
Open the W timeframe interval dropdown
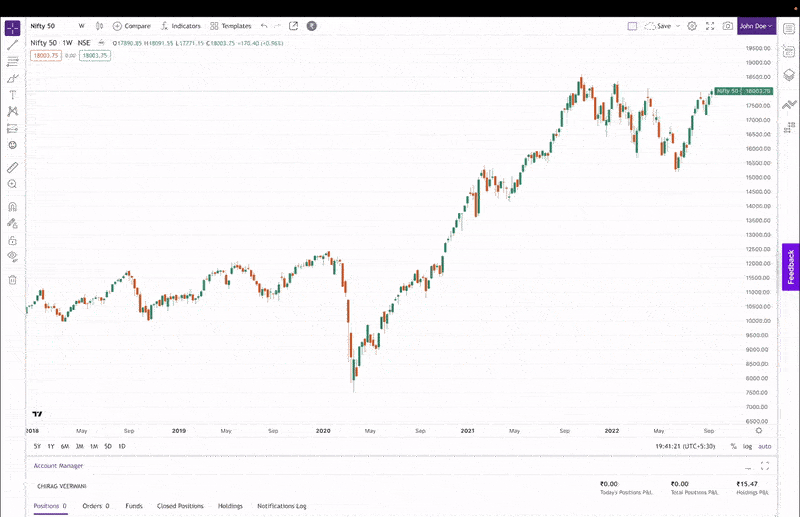pos(81,26)
